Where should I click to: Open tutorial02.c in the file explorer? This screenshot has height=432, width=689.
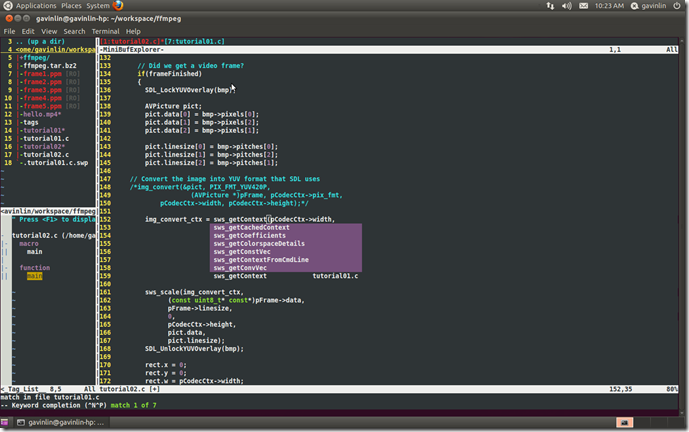pyautogui.click(x=44, y=154)
